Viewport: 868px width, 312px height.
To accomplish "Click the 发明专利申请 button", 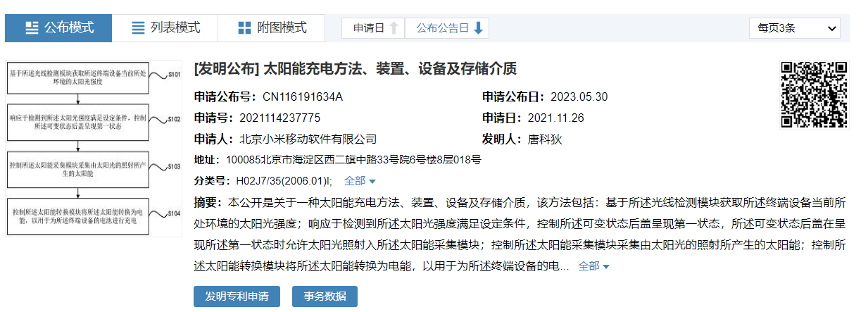I will coord(237,297).
